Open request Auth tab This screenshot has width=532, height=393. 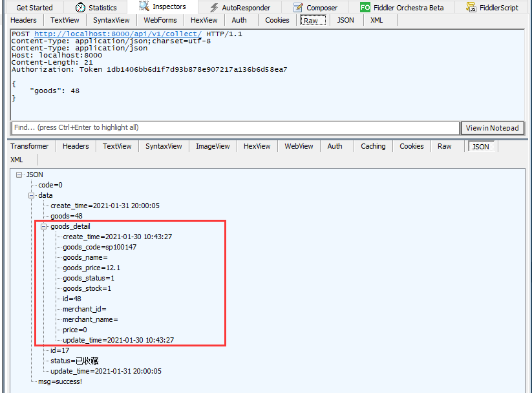click(x=239, y=20)
